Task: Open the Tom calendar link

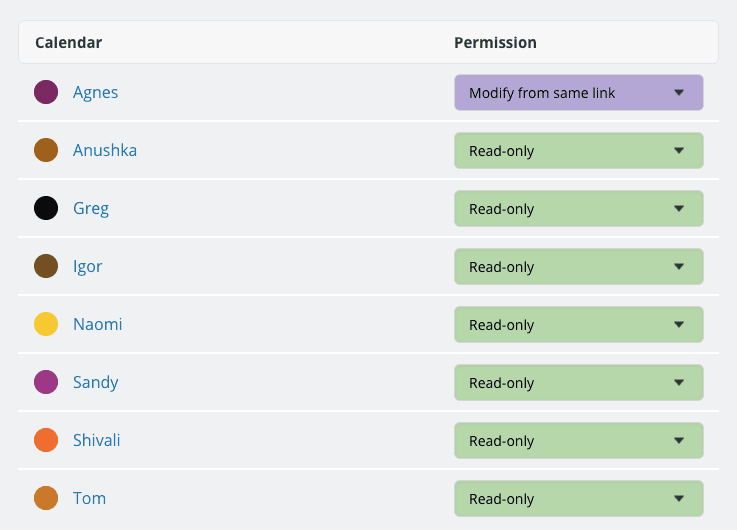Action: pyautogui.click(x=89, y=499)
